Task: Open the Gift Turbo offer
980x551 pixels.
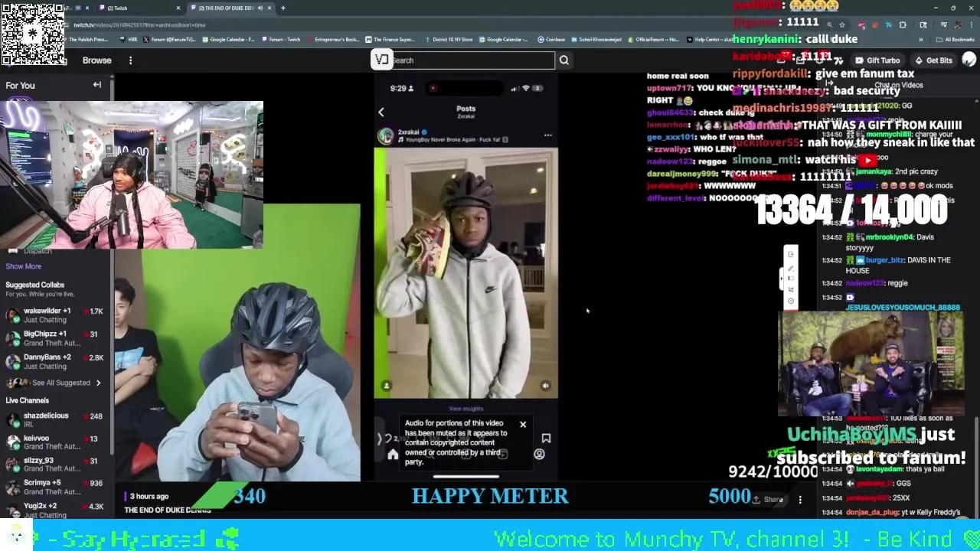Action: pyautogui.click(x=877, y=60)
